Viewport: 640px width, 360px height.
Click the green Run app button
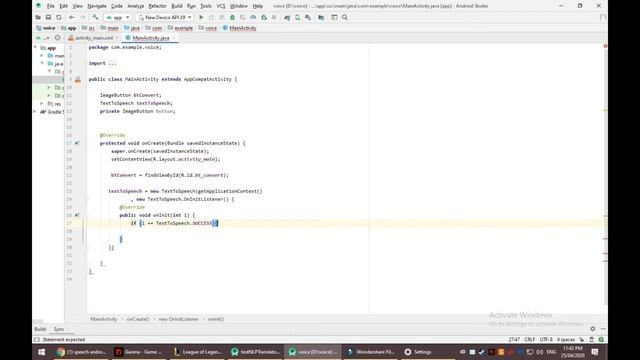coord(201,17)
